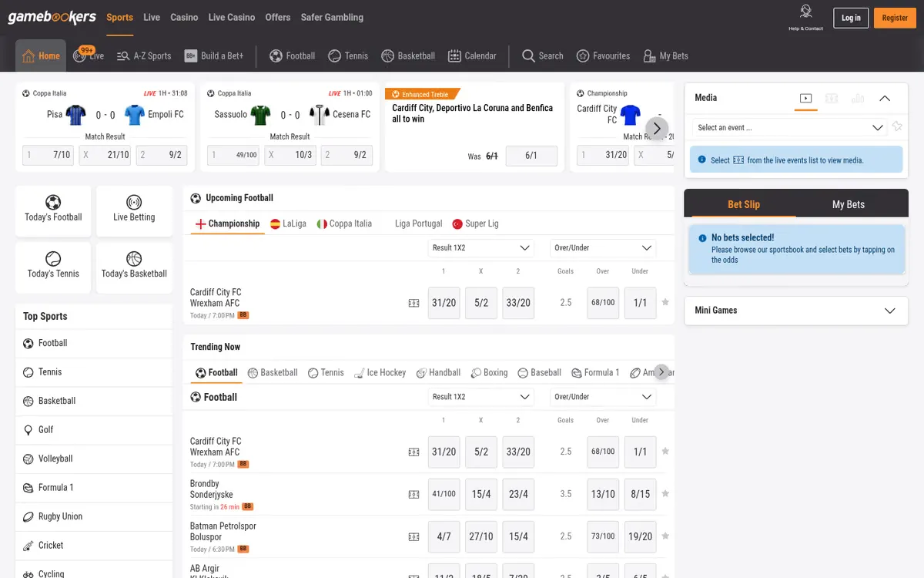Open Over/Under dropdown in Upcoming Football
Image resolution: width=924 pixels, height=578 pixels.
click(x=603, y=248)
